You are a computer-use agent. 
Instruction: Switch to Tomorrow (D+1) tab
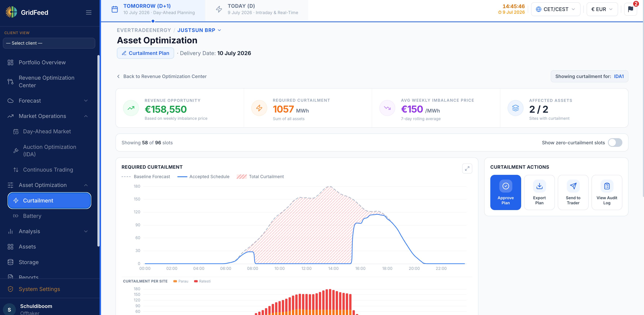(x=153, y=10)
